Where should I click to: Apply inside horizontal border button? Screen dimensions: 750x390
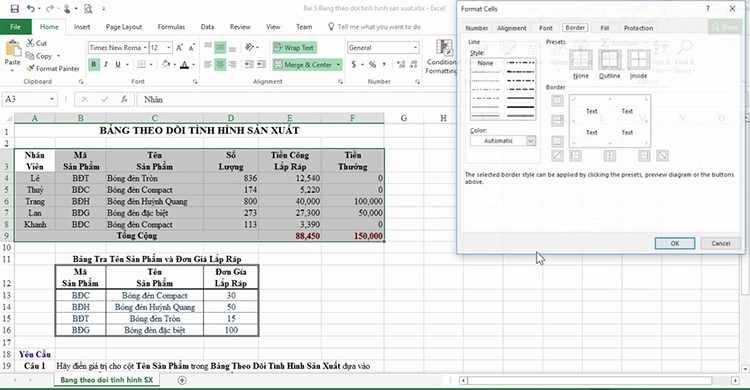point(557,121)
